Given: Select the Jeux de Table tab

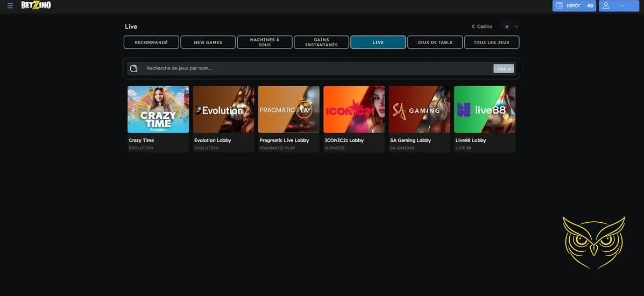Looking at the screenshot, I should [435, 43].
